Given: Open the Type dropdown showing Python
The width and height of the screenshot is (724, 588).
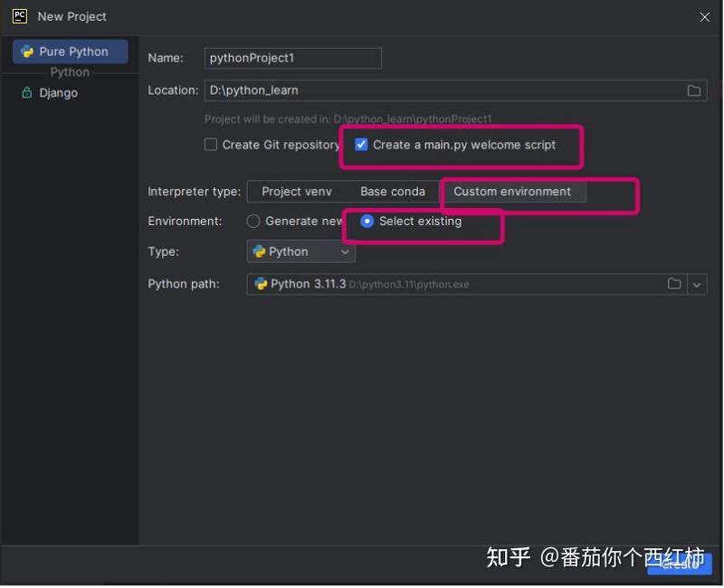Looking at the screenshot, I should pos(301,251).
